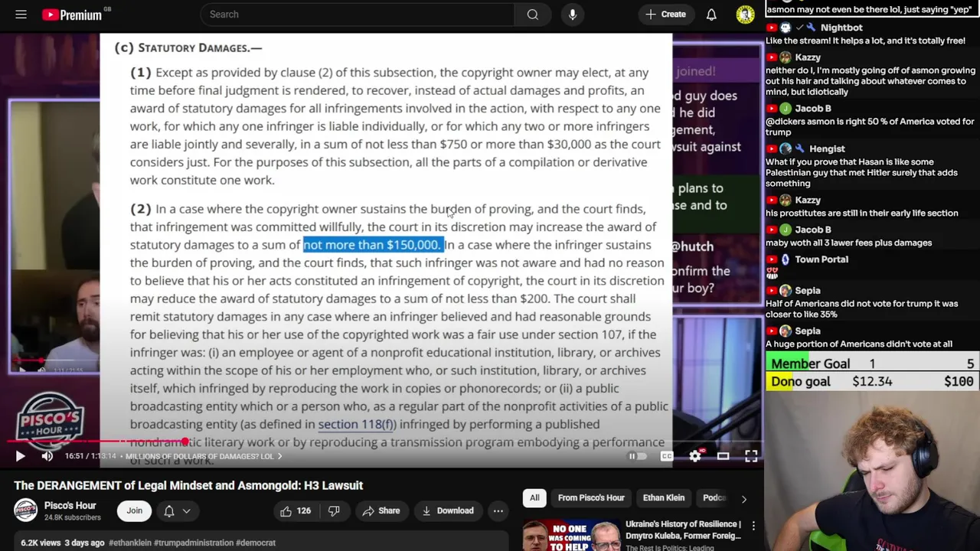The width and height of the screenshot is (980, 551).
Task: Click hashtag #democrat
Action: [256, 543]
